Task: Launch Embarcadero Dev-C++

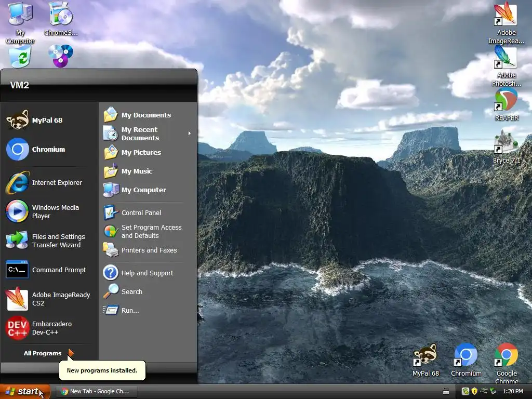Action: tap(49, 328)
